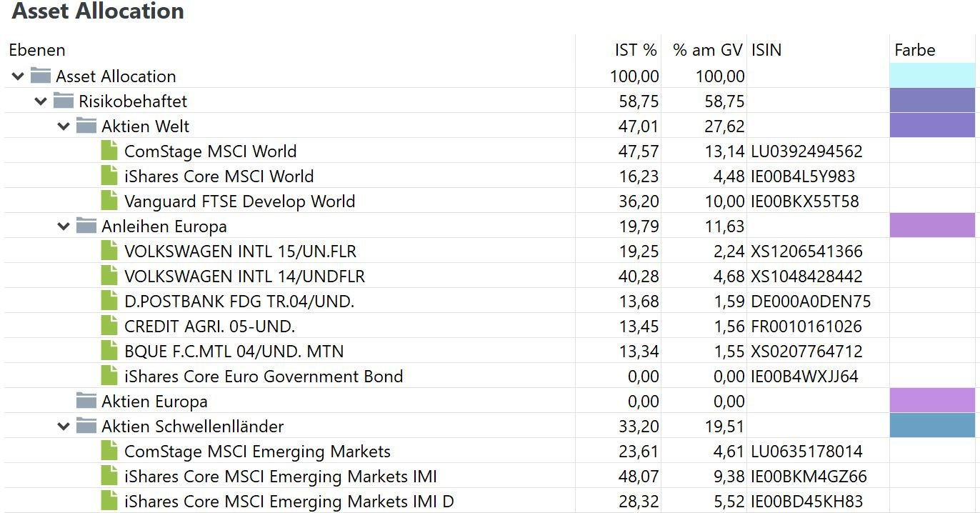Viewport: 980px width, 513px height.
Task: Collapse the Aktien Welt group
Action: (64, 126)
